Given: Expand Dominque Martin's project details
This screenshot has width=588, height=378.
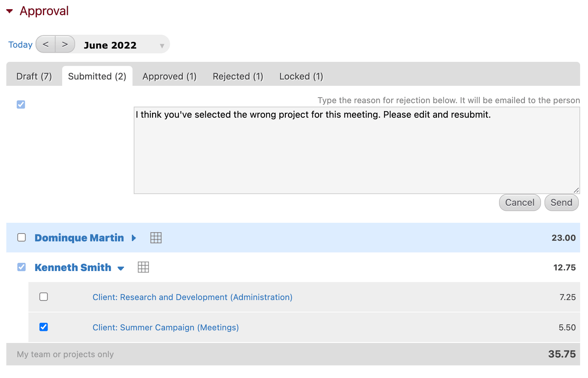Looking at the screenshot, I should click(x=134, y=238).
